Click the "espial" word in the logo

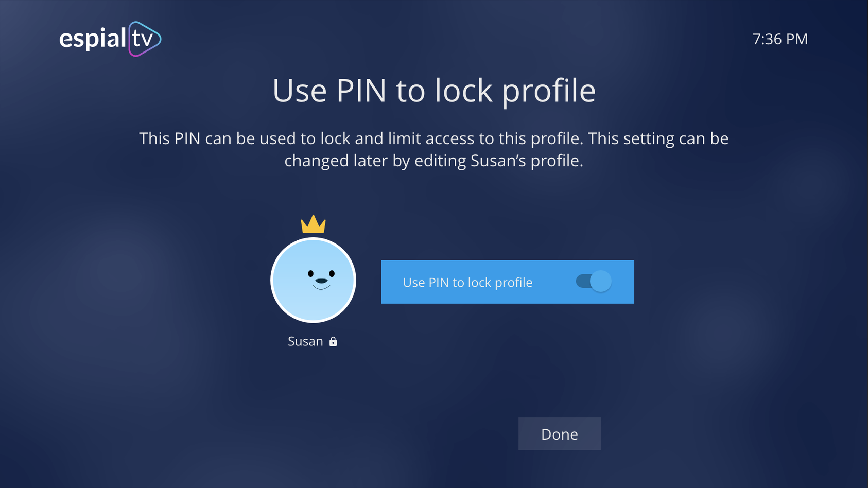pyautogui.click(x=93, y=39)
